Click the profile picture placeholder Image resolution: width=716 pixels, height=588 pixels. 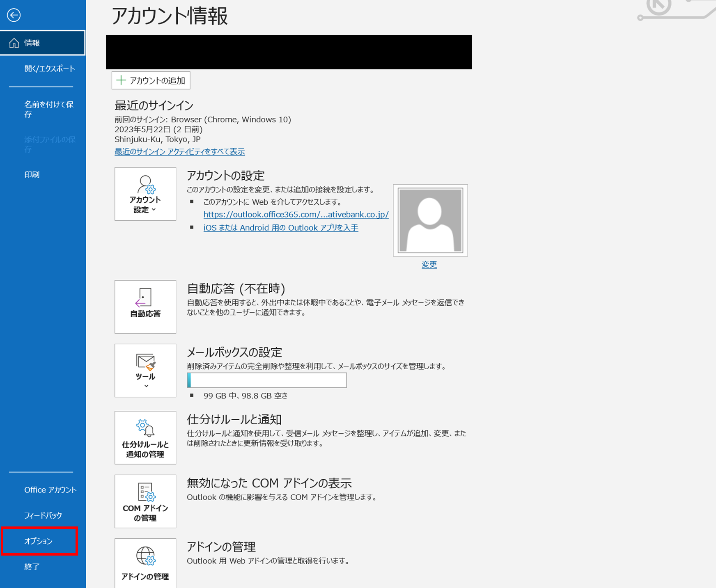[430, 220]
